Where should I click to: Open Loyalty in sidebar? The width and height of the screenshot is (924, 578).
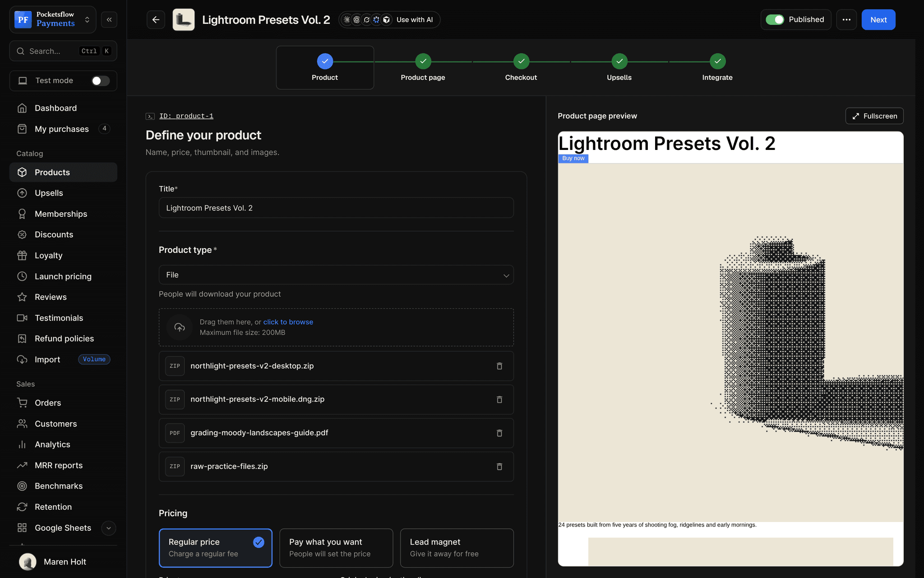tap(63, 255)
